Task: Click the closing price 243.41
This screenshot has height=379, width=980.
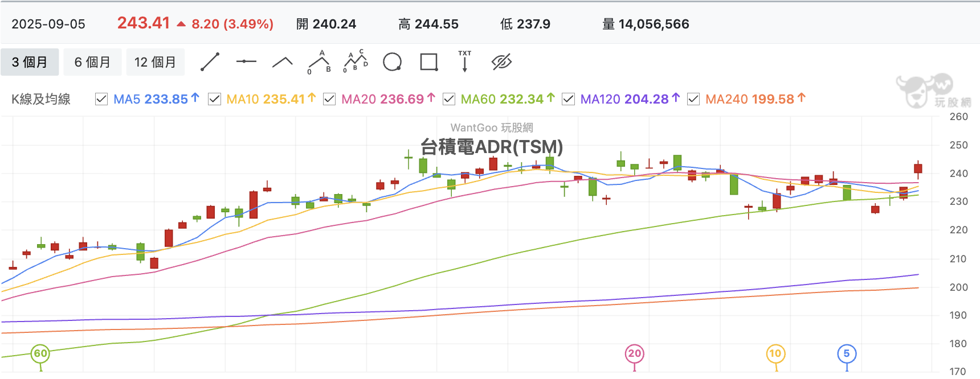Action: (x=144, y=23)
